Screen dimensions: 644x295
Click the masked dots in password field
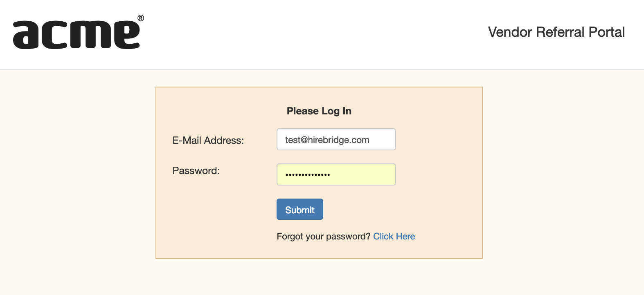pos(308,175)
